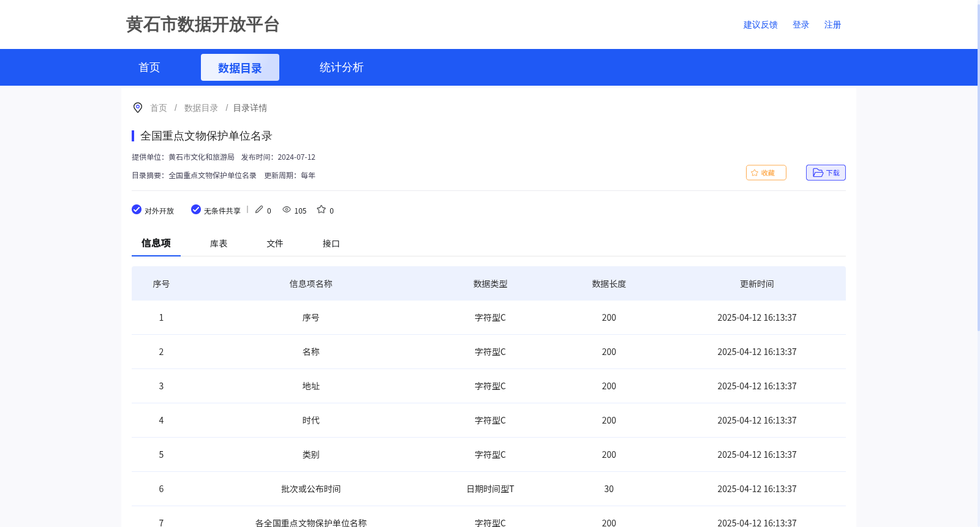Click the 无条件共享 checkmark icon
Image resolution: width=980 pixels, height=527 pixels.
click(196, 209)
